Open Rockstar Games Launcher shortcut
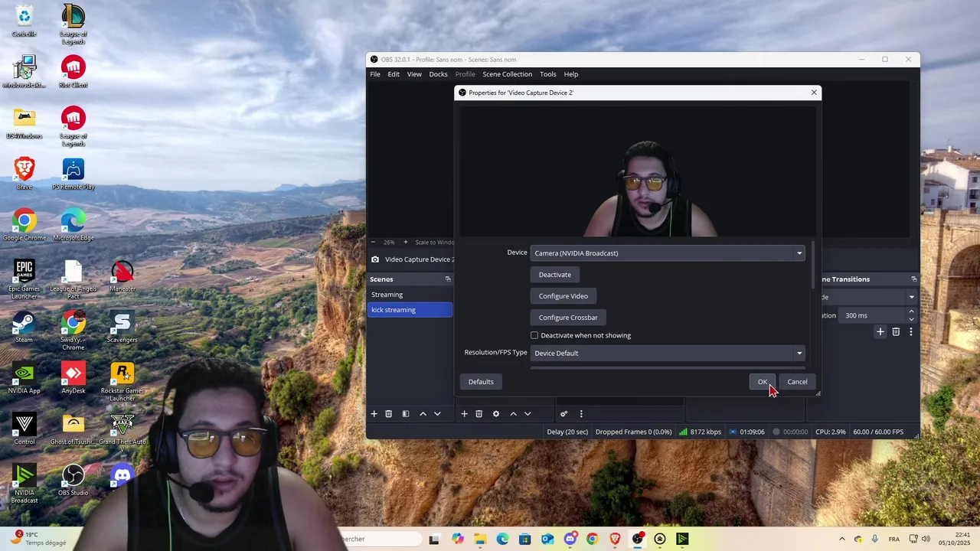The width and height of the screenshot is (980, 551). click(122, 382)
